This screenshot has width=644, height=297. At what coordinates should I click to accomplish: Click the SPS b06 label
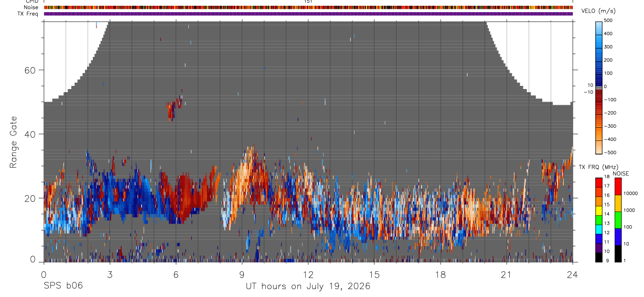[63, 286]
